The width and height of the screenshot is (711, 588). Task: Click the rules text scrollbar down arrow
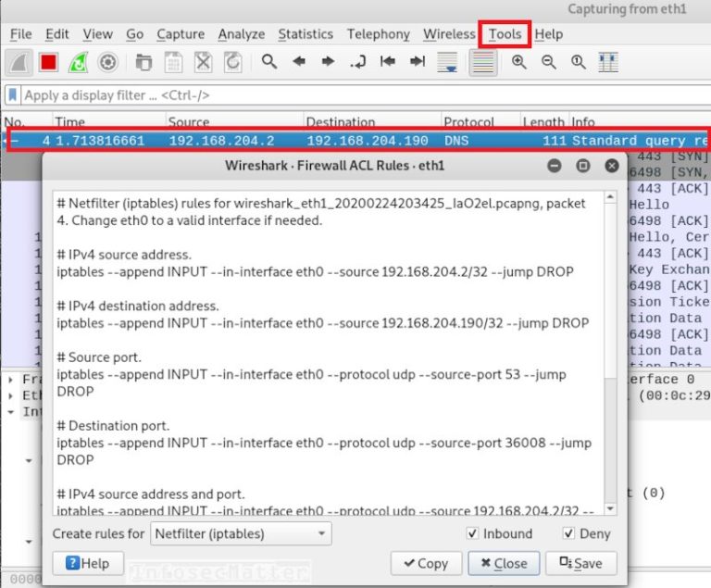610,509
